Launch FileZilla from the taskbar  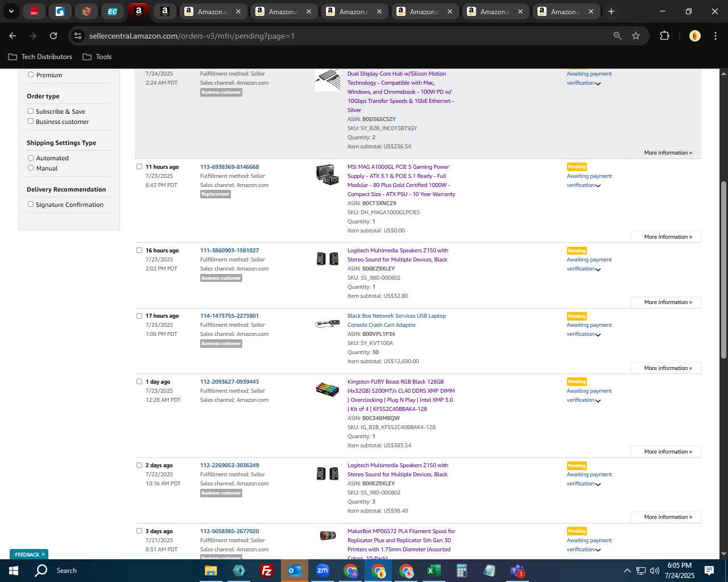tap(266, 571)
